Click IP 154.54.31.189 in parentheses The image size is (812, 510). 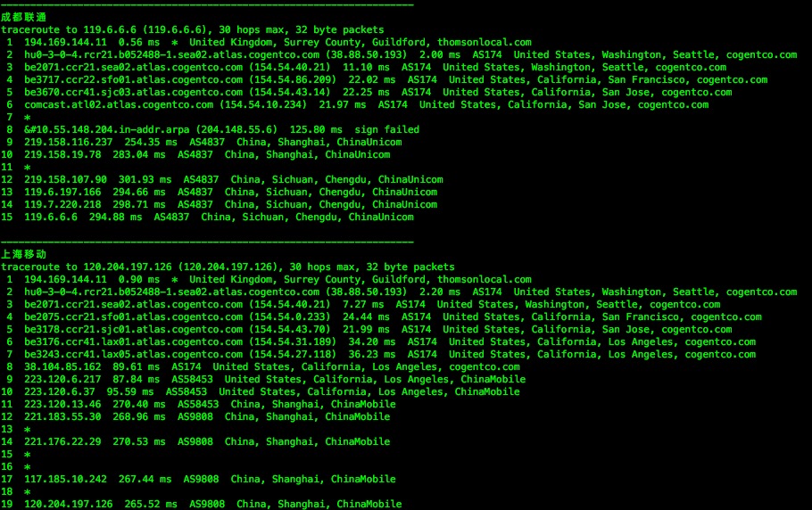click(293, 341)
